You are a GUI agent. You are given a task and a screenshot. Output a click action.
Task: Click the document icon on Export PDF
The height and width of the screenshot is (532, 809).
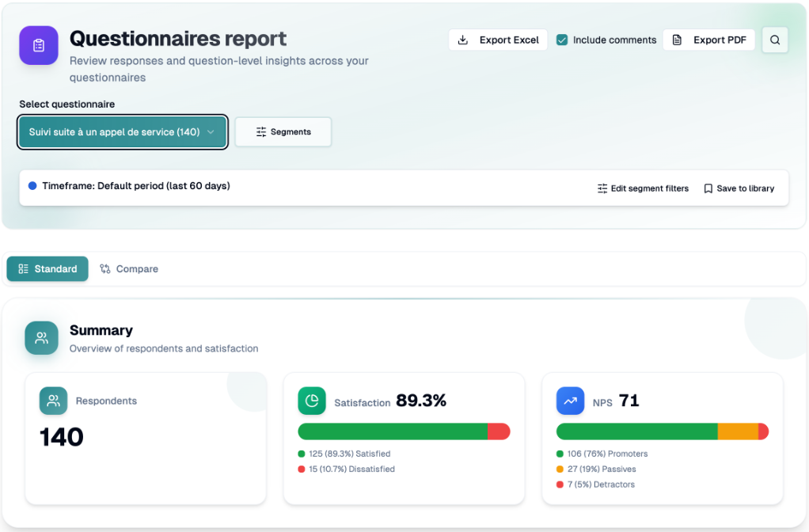point(677,40)
